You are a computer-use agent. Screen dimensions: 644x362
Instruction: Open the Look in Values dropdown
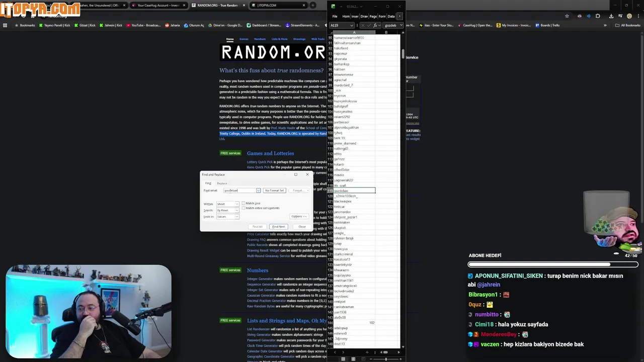[227, 217]
